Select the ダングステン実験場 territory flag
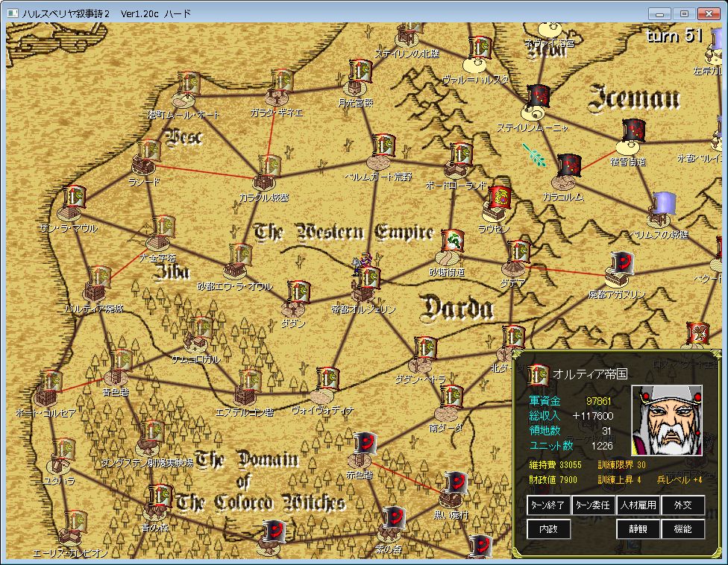 [152, 432]
